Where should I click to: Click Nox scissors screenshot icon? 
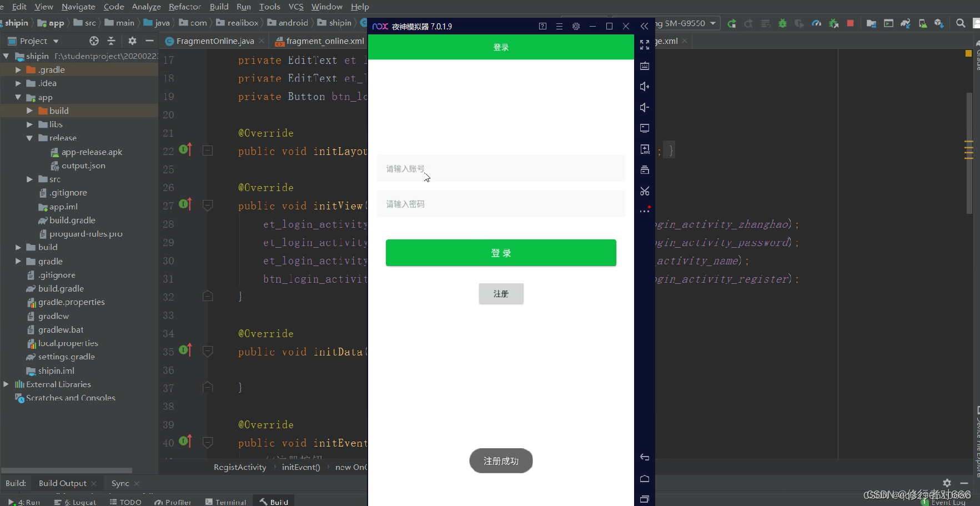click(x=645, y=191)
